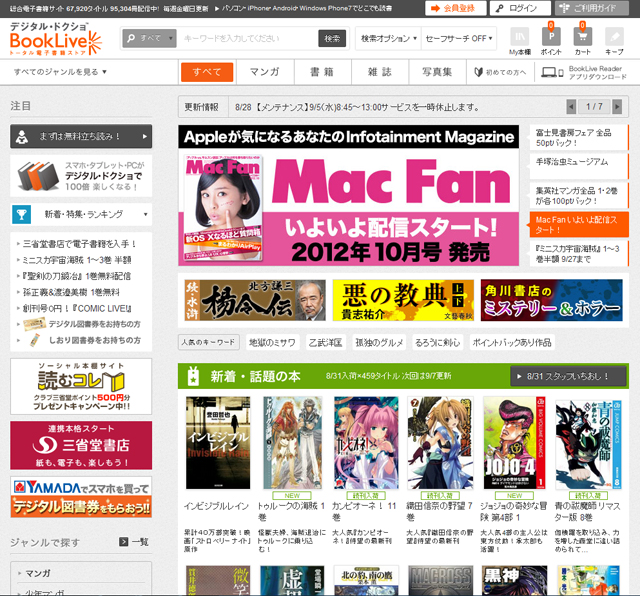Open the カート shopping cart icon
The height and width of the screenshot is (596, 640).
point(582,38)
